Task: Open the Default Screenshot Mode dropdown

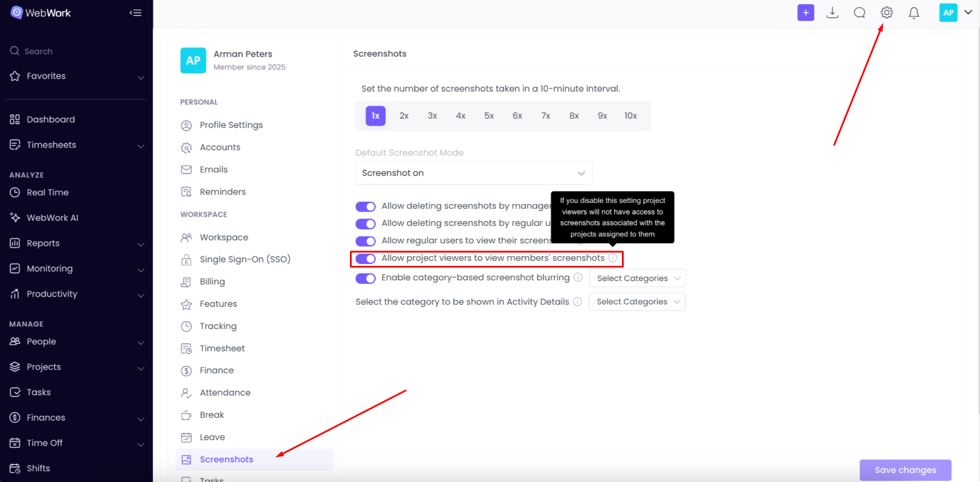Action: click(474, 173)
